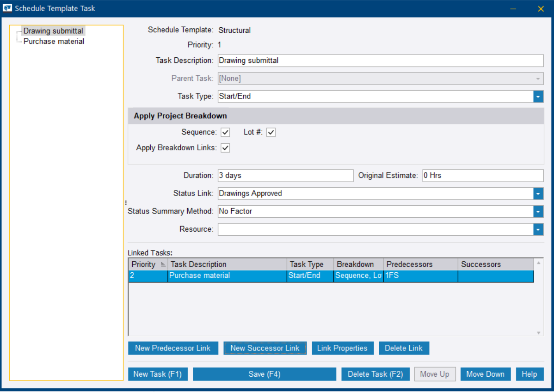
Task: Open the Task Type dropdown
Action: pos(538,97)
